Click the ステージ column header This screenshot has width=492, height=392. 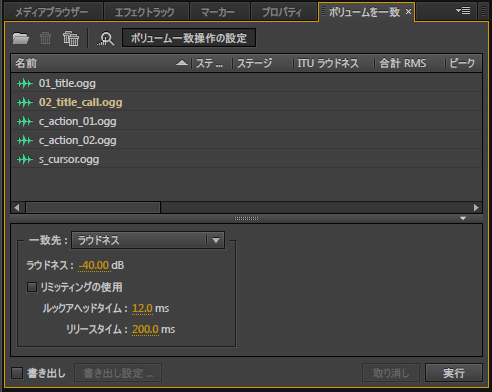pyautogui.click(x=263, y=63)
